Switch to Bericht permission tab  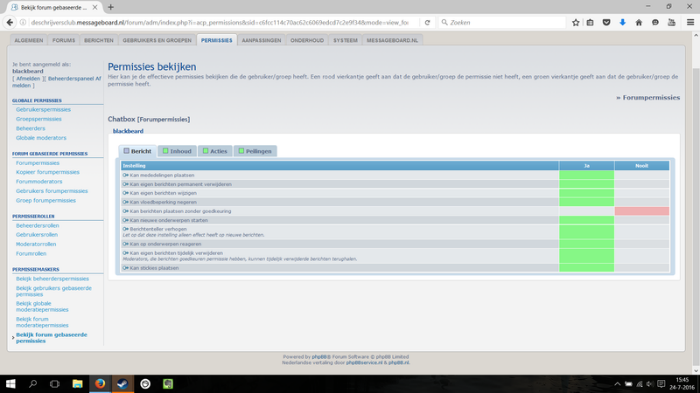click(x=138, y=151)
